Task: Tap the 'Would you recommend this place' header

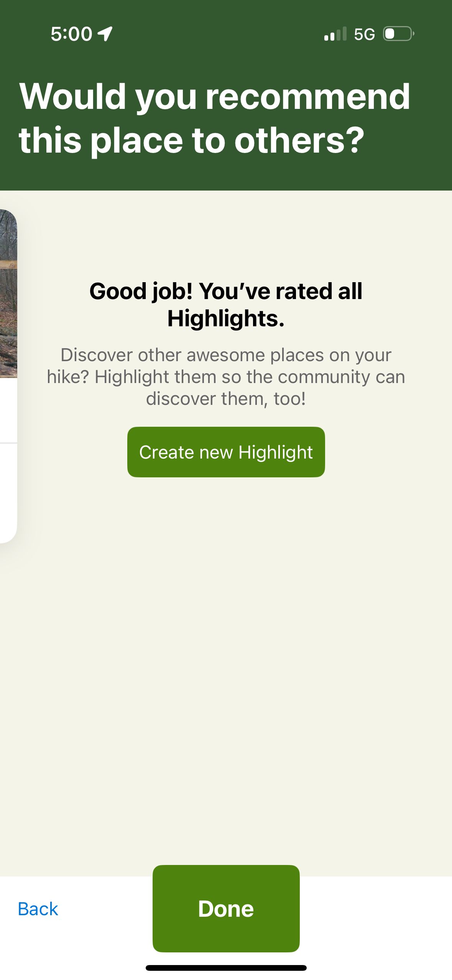Action: tap(214, 118)
